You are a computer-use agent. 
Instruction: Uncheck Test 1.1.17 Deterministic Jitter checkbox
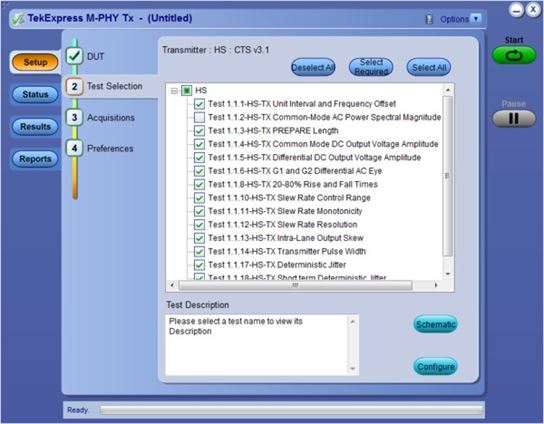click(199, 265)
